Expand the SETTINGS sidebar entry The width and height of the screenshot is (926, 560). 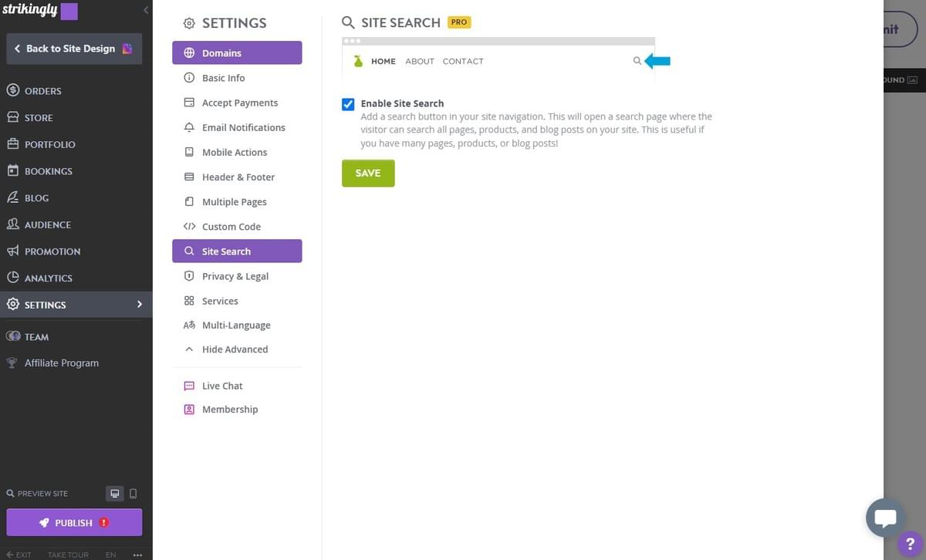pyautogui.click(x=76, y=305)
